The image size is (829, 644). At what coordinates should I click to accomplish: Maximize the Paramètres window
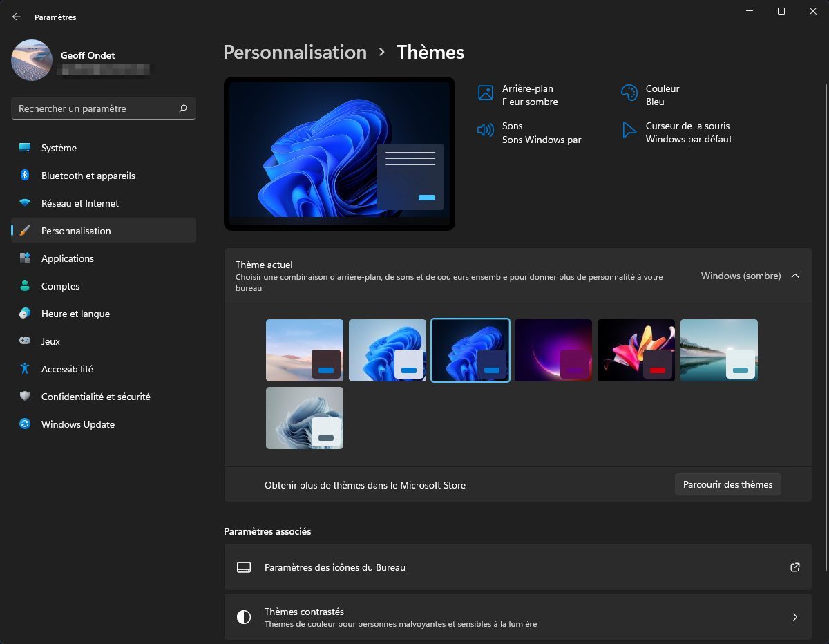(x=781, y=11)
